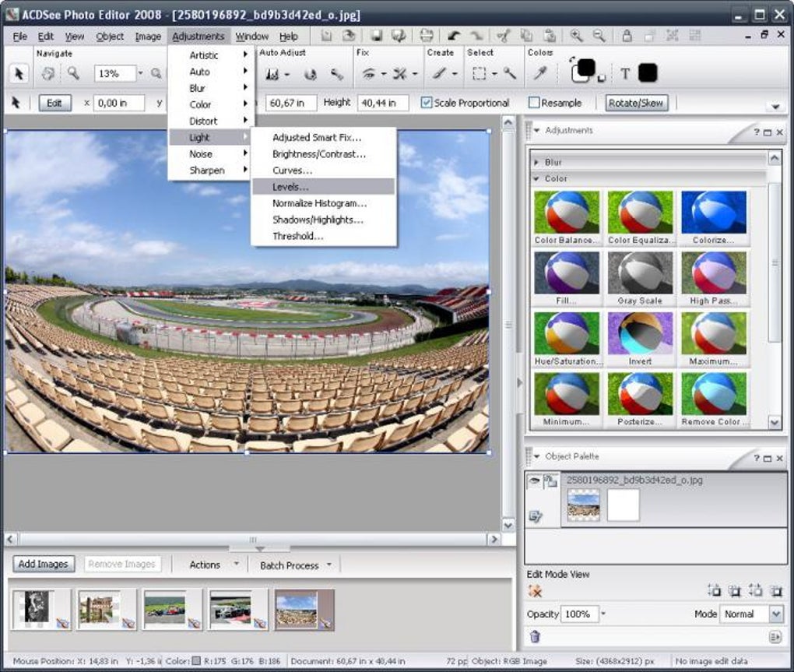This screenshot has height=672, width=794.
Task: Enable the Resample checkbox
Action: [x=534, y=102]
